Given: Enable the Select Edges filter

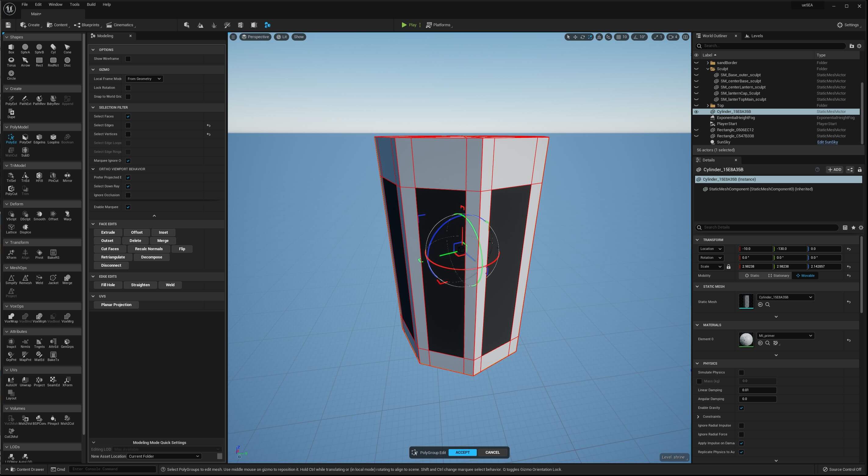Looking at the screenshot, I should (x=128, y=125).
